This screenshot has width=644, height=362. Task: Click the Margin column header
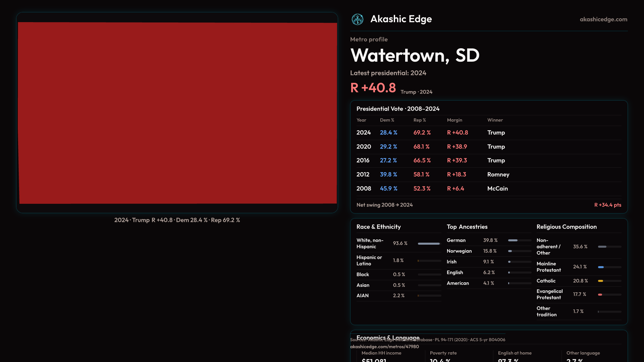[x=454, y=120]
